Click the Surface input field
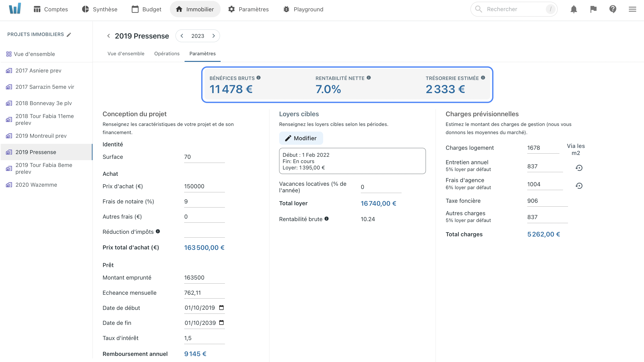644x362 pixels. tap(205, 157)
